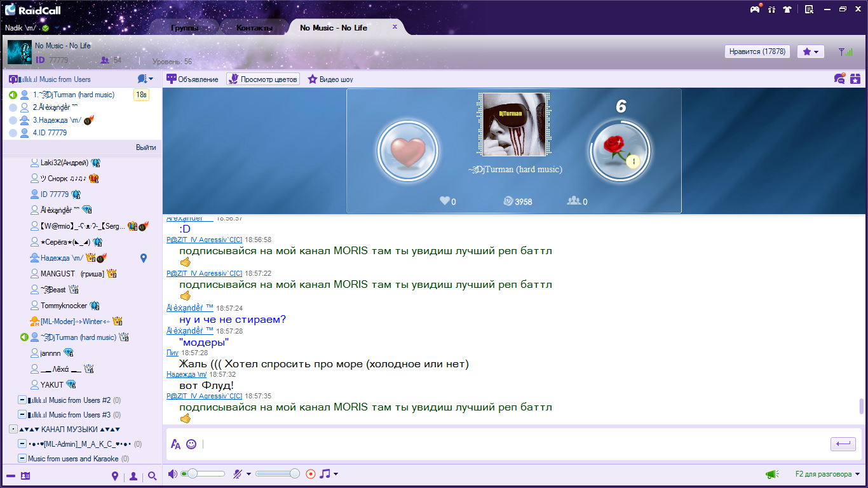Image resolution: width=868 pixels, height=488 pixels.
Task: Collapse Music from Users #2 channel
Action: (x=22, y=400)
